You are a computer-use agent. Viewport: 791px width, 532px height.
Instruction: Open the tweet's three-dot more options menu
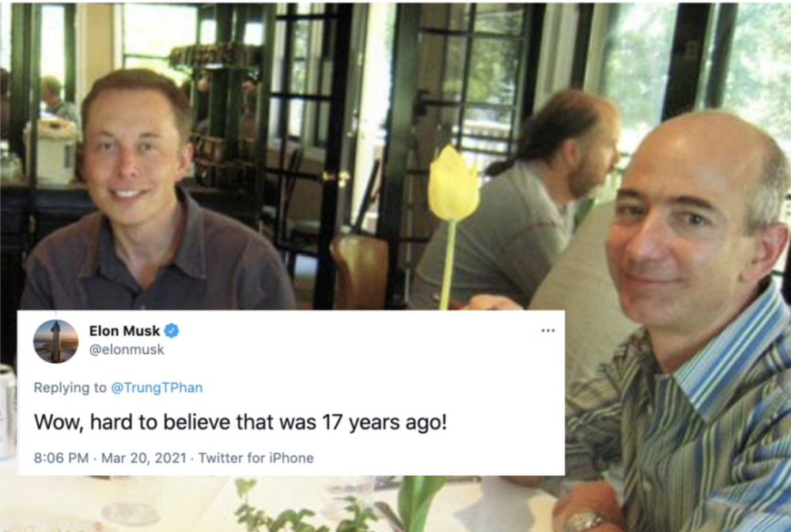548,330
